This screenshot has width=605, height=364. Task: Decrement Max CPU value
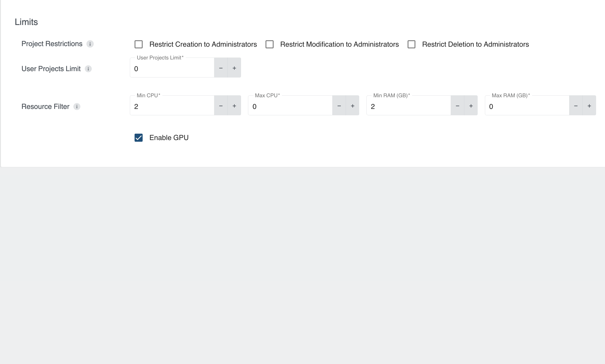[339, 106]
